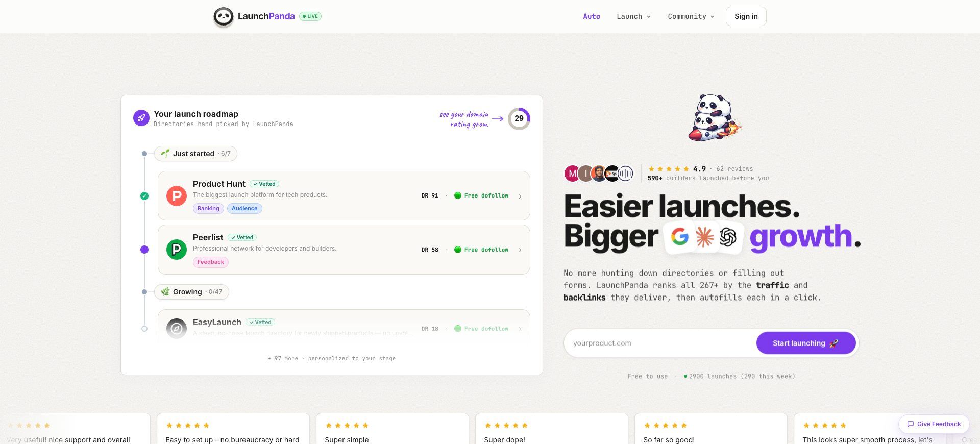Click the 'Super simple' review card
The image size is (980, 444).
point(393,429)
